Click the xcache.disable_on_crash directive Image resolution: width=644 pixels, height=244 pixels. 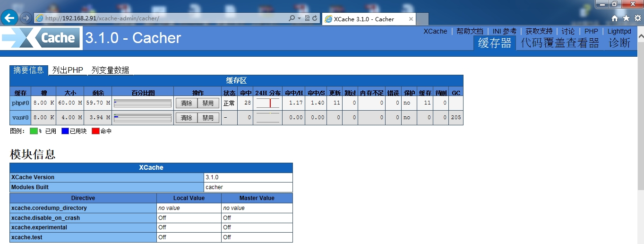coord(45,218)
